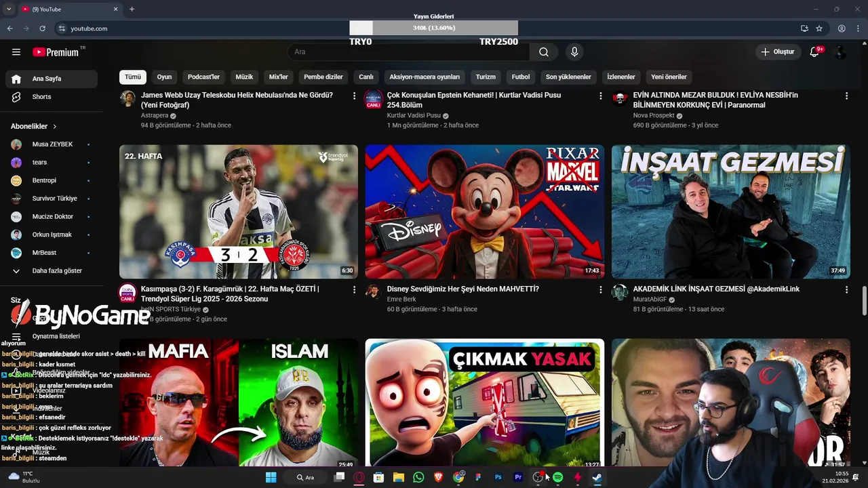868x488 pixels.
Task: Open the Survivor Türkiye subscription
Action: (x=52, y=199)
